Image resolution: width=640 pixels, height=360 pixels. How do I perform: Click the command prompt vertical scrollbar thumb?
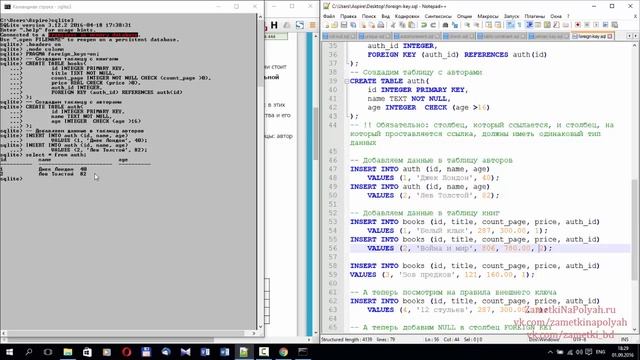pyautogui.click(x=260, y=53)
